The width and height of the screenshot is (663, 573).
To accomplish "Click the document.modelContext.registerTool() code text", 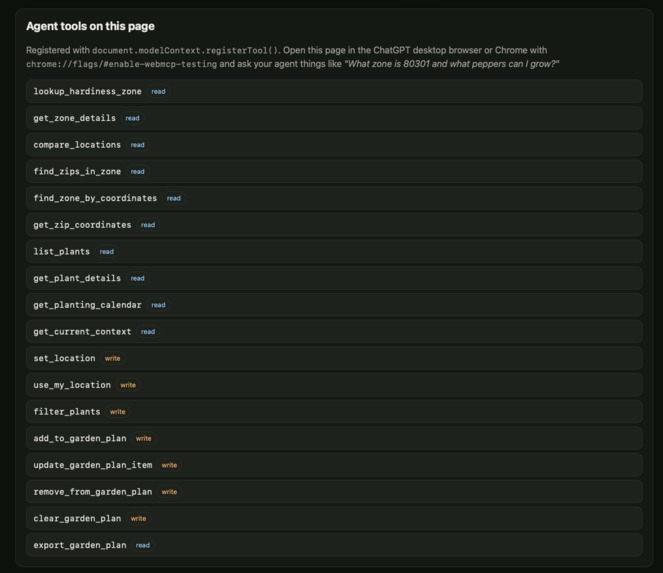I will (x=186, y=50).
